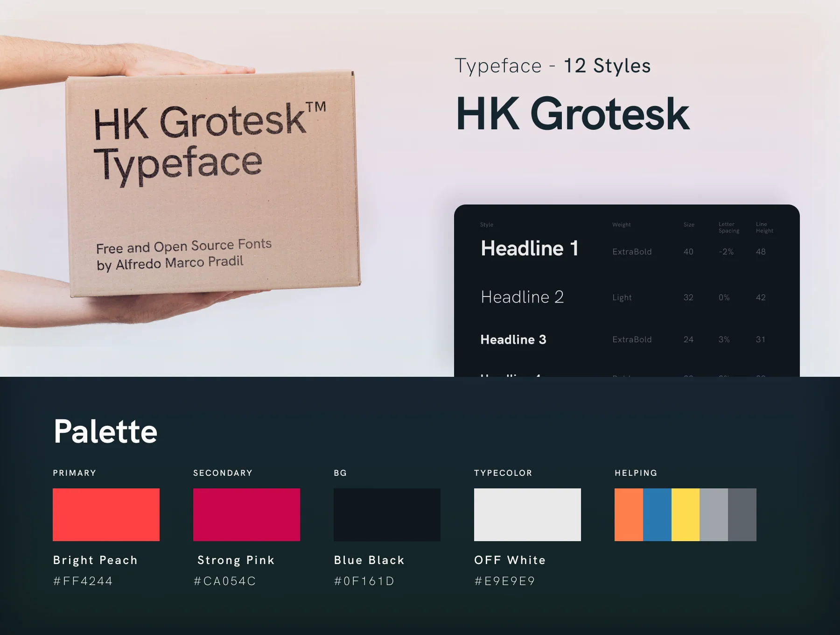The height and width of the screenshot is (635, 840).
Task: Click the 'Style' column header
Action: click(x=487, y=225)
